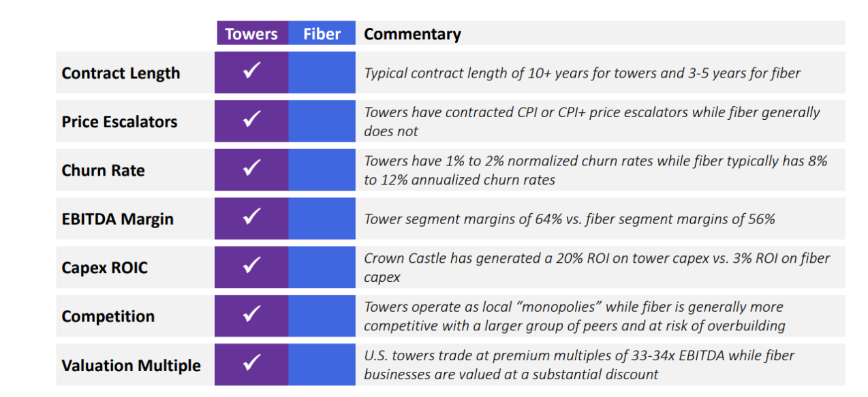Viewport: 868px width, 397px height.
Task: Click the local monopolies competition commentary text
Action: [574, 317]
